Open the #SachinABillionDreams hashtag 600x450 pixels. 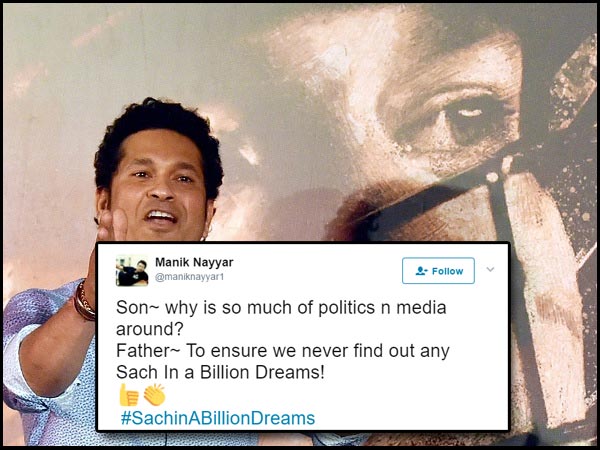coord(218,418)
